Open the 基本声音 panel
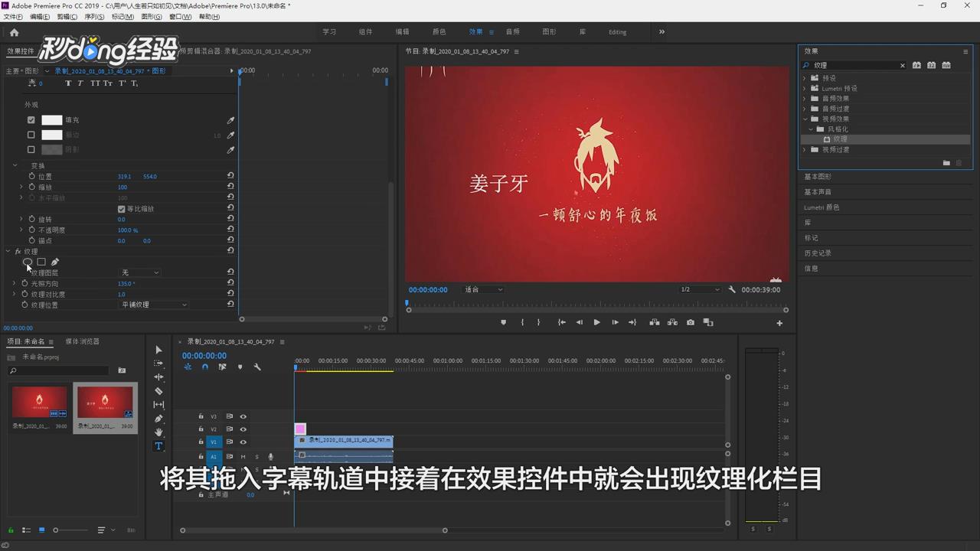The width and height of the screenshot is (980, 551). 818,192
